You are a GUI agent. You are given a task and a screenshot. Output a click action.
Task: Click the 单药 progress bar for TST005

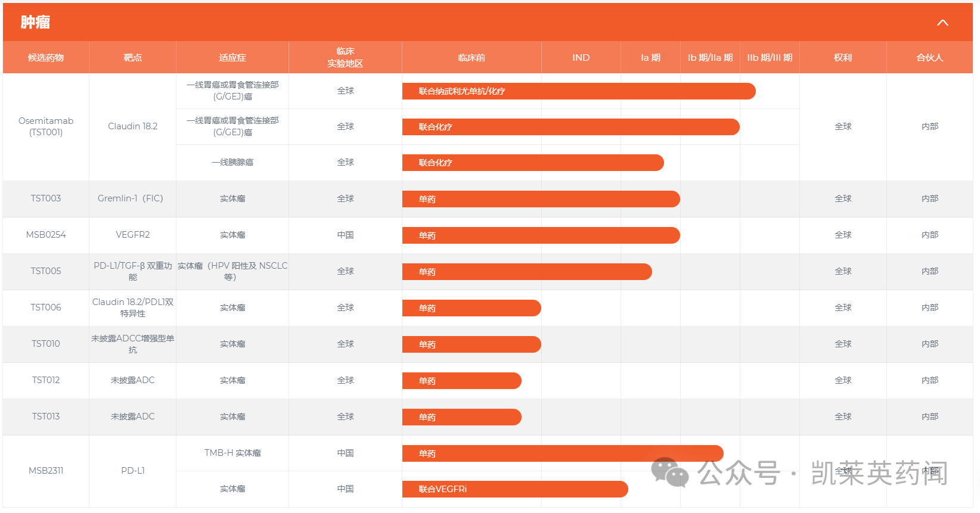[527, 272]
